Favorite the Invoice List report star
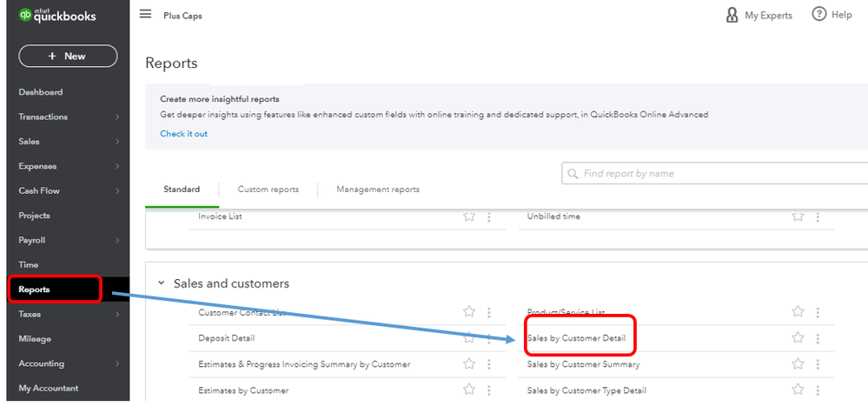The width and height of the screenshot is (868, 406). tap(469, 216)
